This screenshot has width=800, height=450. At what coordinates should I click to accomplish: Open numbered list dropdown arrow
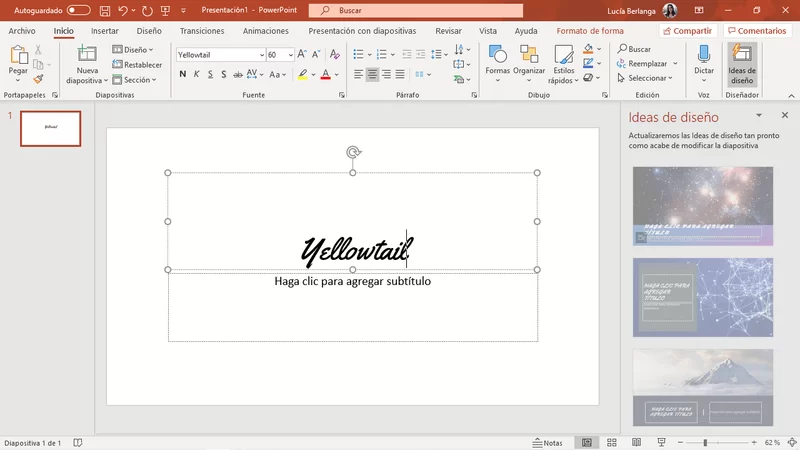tap(392, 55)
